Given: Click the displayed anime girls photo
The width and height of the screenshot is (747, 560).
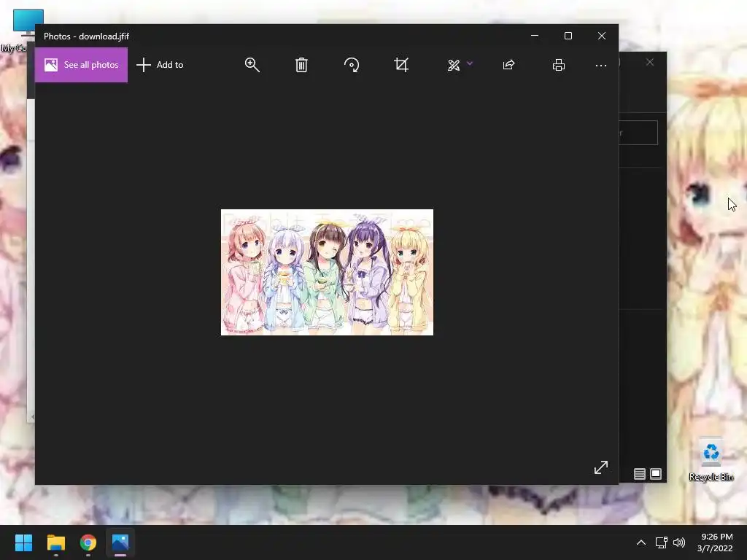Looking at the screenshot, I should 328,273.
